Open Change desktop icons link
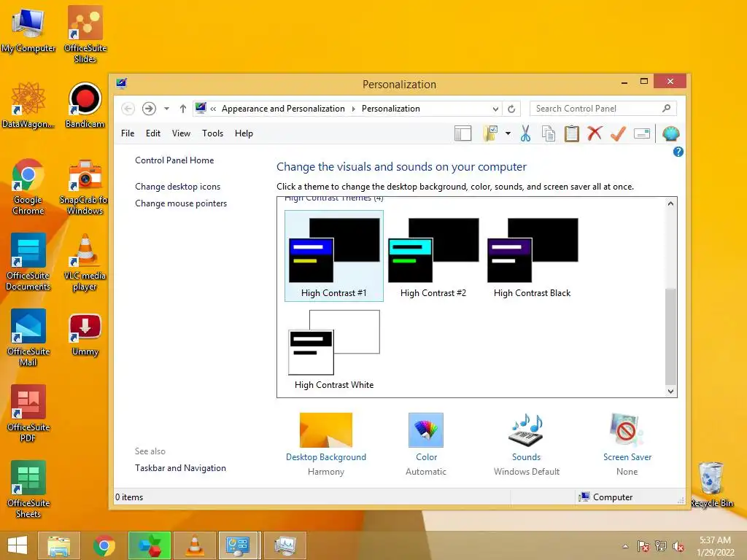The width and height of the screenshot is (747, 560). 178,187
